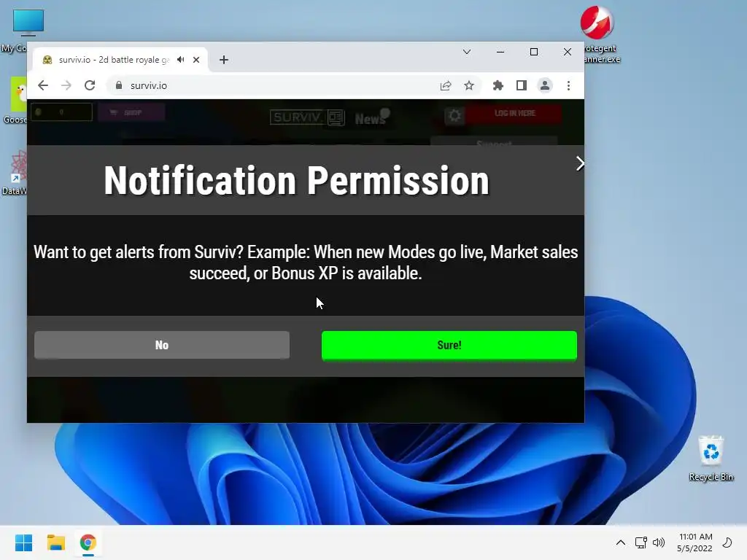Open Chrome's three-dot menu
747x560 pixels.
point(568,85)
